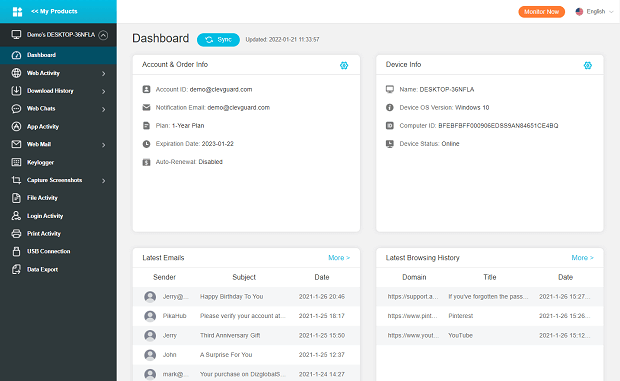
Task: Click the Web Chats bubble icon
Action: (16, 109)
